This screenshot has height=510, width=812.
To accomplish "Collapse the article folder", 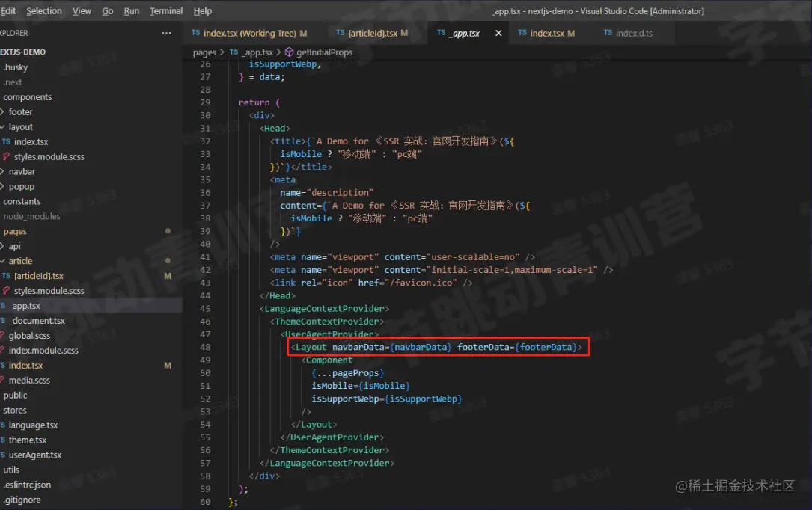I will [20, 261].
